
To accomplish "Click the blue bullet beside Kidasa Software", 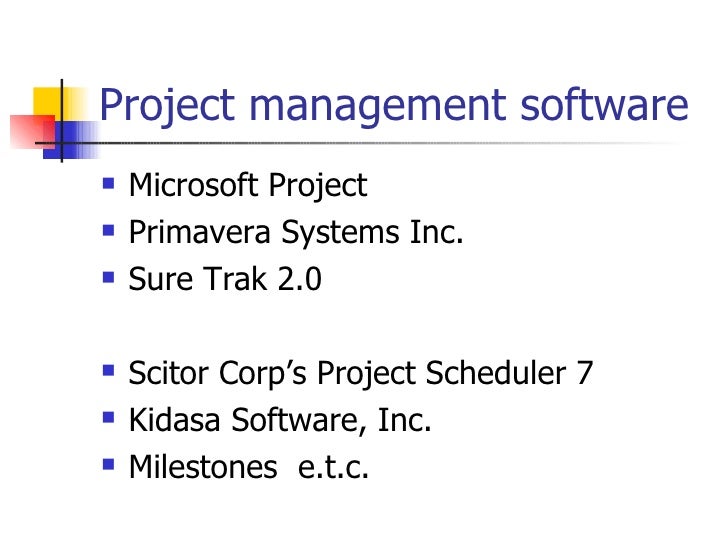I will (108, 418).
